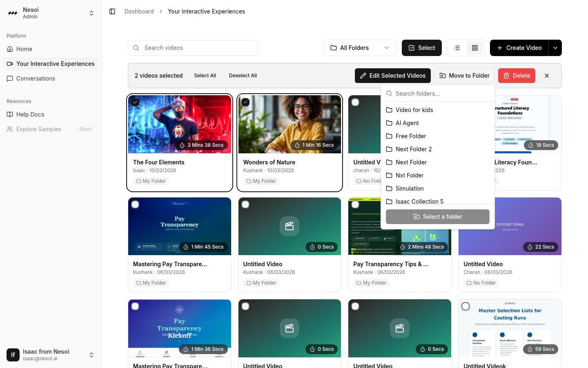Open Home from the sidebar
This screenshot has width=588, height=368.
(24, 49)
